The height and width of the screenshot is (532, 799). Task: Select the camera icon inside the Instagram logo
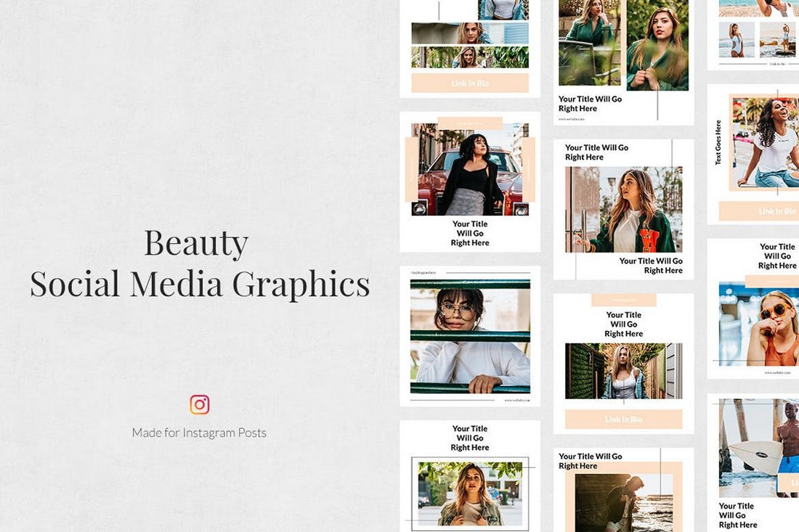point(199,404)
